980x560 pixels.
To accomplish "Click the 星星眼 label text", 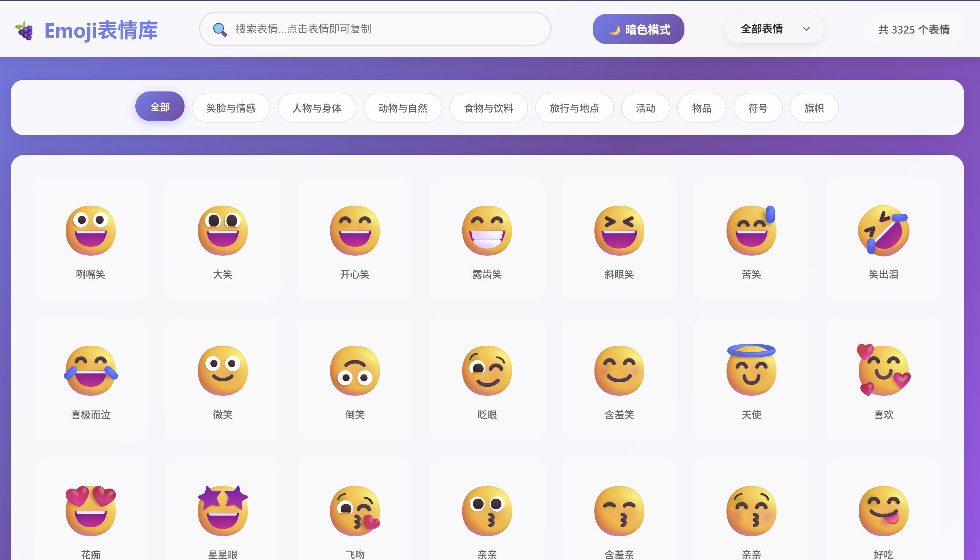I will point(223,554).
